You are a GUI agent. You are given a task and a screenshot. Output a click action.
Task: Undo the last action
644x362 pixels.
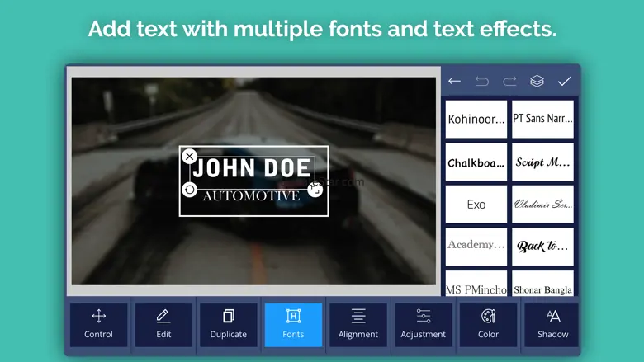click(482, 81)
